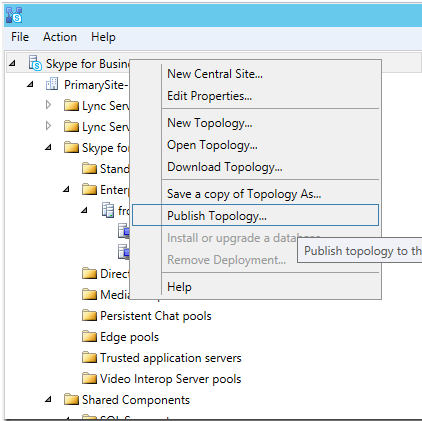Select New Topology in context menu
The width and height of the screenshot is (422, 421).
(255, 123)
